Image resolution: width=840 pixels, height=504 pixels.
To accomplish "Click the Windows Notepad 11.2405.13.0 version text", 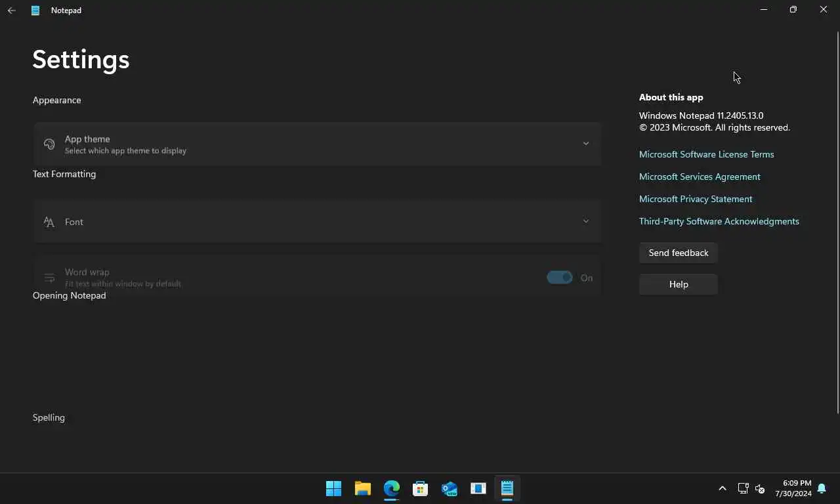I will tap(702, 115).
